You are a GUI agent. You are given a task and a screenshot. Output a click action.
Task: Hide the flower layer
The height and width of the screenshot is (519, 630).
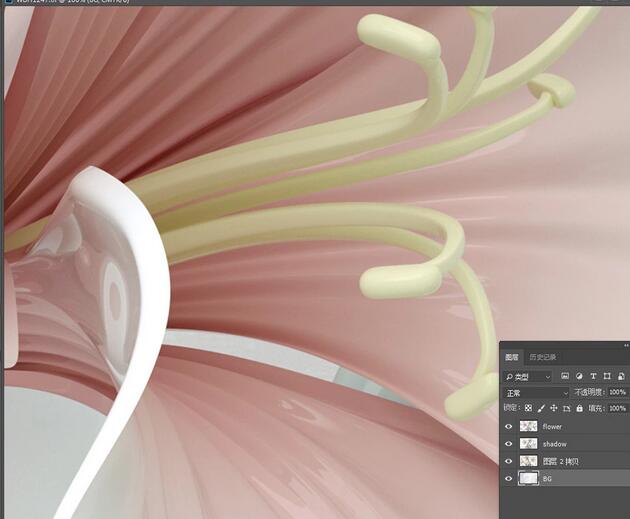[509, 427]
